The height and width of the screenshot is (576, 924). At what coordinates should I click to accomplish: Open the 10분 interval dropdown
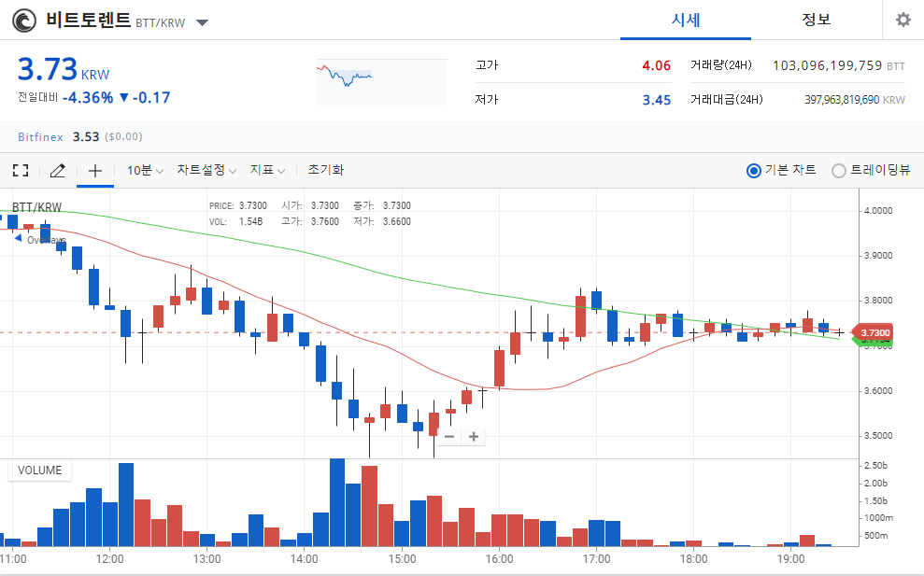click(x=145, y=170)
